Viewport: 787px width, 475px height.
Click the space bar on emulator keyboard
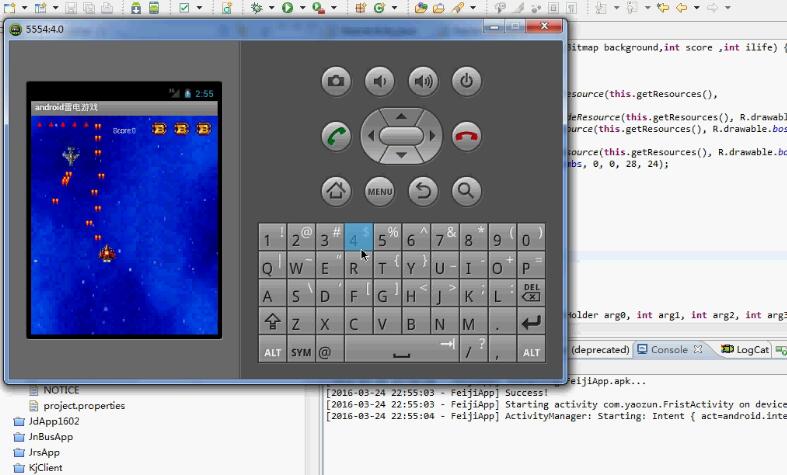pyautogui.click(x=402, y=350)
